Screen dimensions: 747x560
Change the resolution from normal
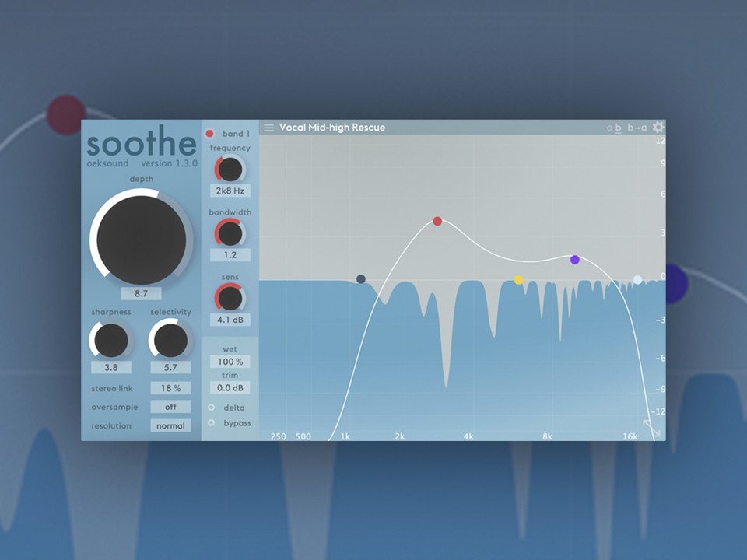pos(170,425)
